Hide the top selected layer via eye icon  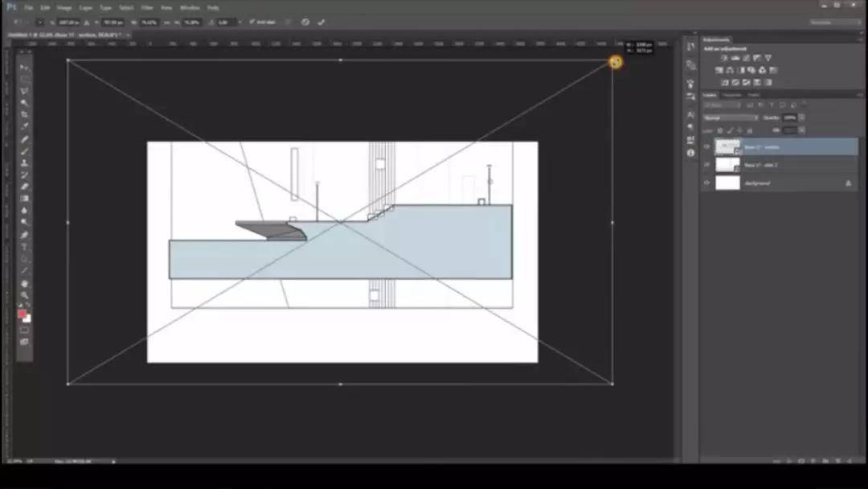tap(707, 146)
